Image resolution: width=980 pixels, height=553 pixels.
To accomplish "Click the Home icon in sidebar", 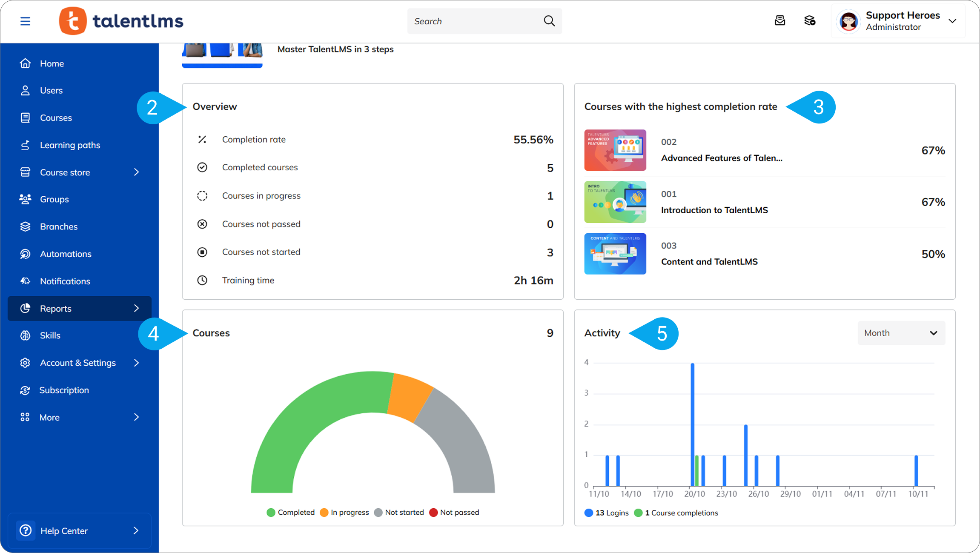I will click(x=25, y=63).
